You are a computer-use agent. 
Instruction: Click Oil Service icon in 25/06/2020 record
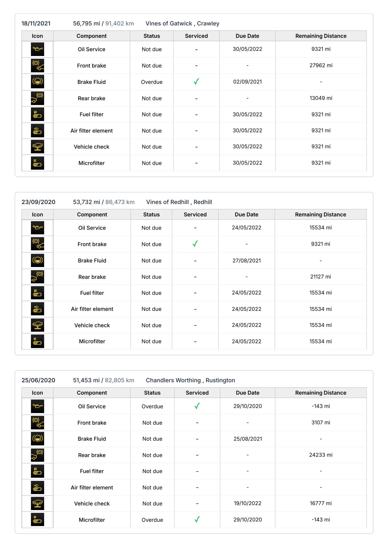click(x=38, y=406)
